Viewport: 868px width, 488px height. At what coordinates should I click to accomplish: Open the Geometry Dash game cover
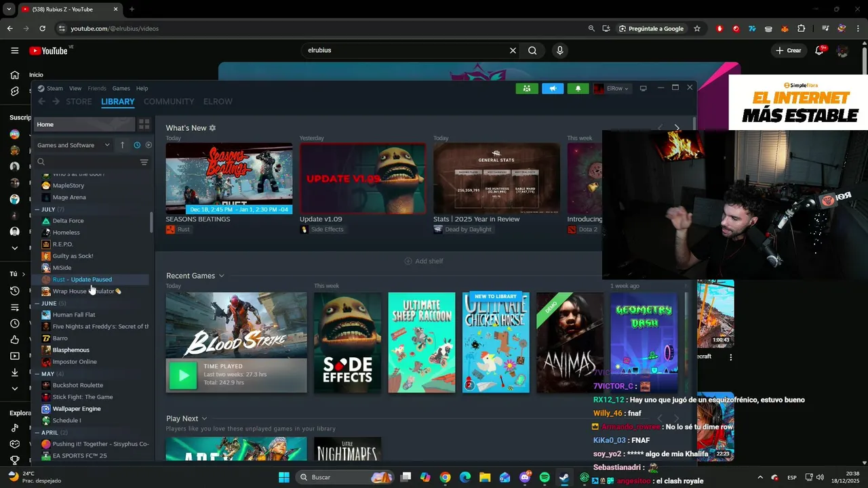pyautogui.click(x=644, y=342)
